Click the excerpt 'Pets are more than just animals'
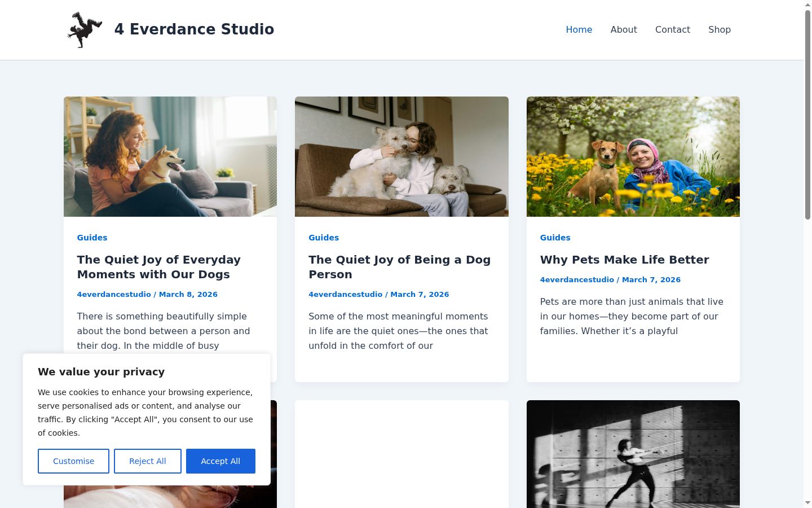The image size is (812, 508). pyautogui.click(x=632, y=316)
